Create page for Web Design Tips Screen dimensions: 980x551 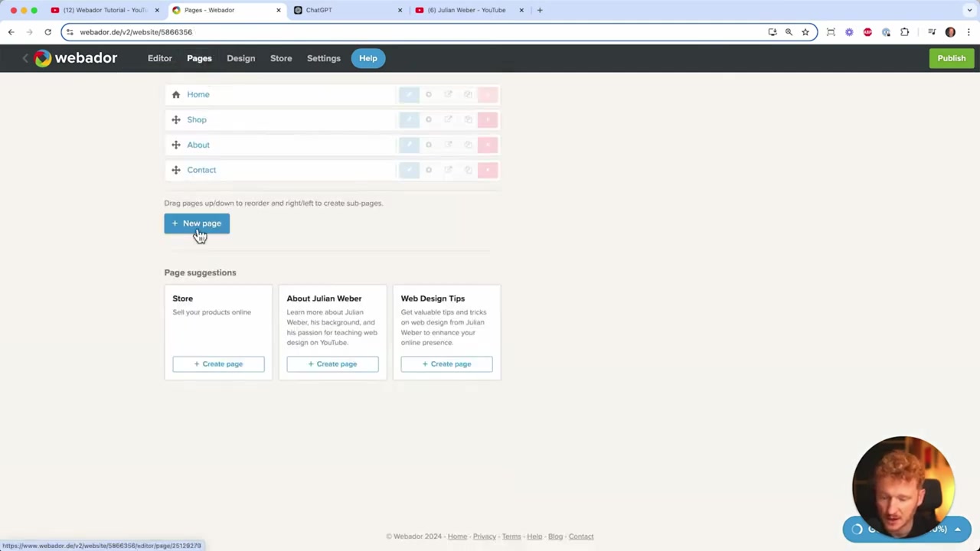[x=446, y=364]
